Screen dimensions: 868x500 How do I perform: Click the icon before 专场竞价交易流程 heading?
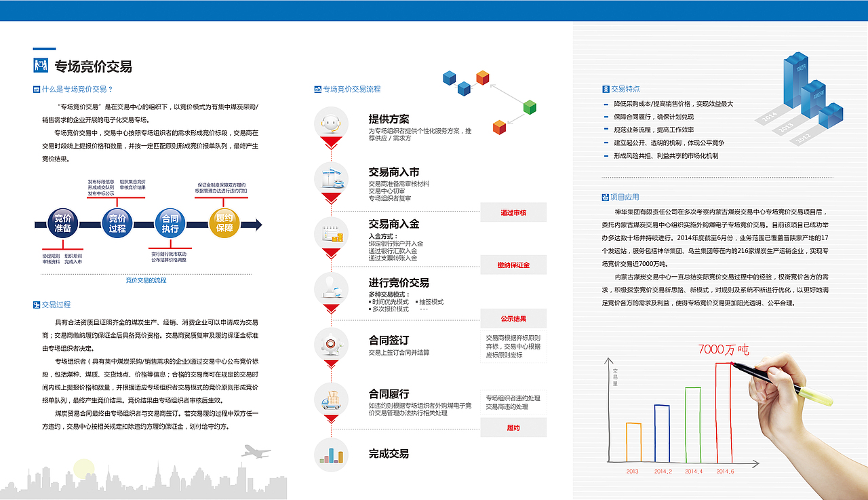point(317,89)
